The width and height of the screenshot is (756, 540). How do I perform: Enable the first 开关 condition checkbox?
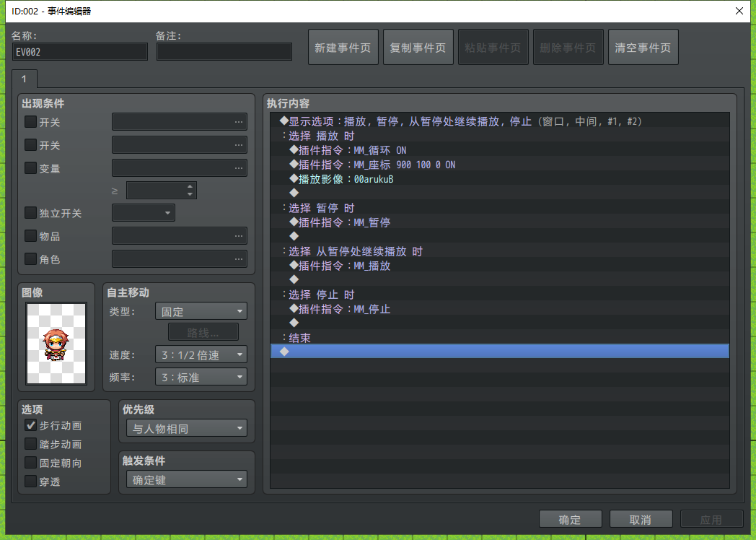tap(30, 121)
